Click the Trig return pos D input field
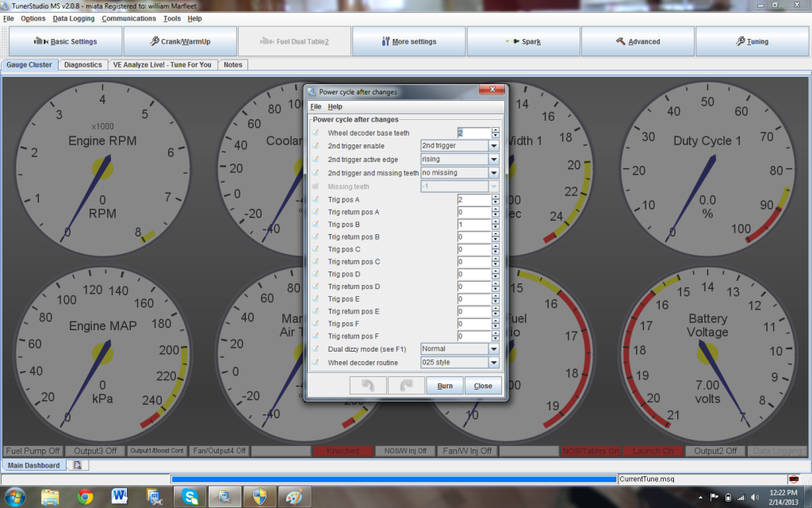 coord(474,287)
